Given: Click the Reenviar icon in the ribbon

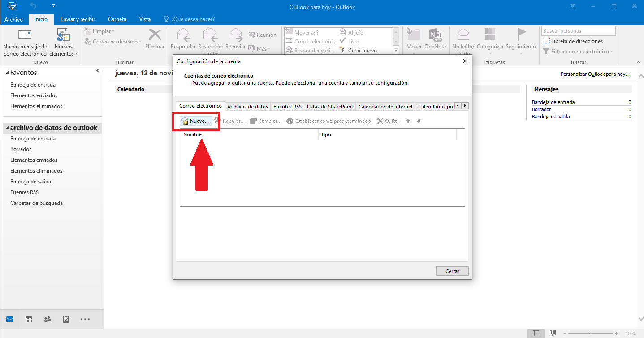Looking at the screenshot, I should (x=235, y=35).
